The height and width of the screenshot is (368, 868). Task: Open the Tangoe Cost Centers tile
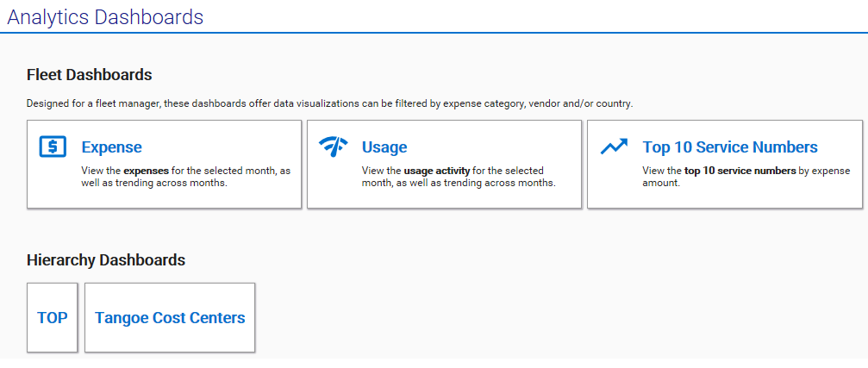[x=170, y=318]
